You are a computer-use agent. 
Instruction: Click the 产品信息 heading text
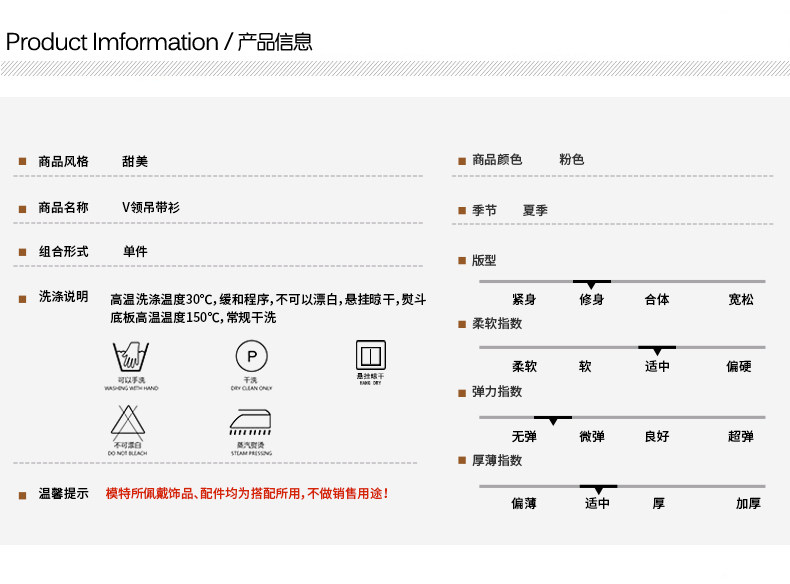tap(275, 42)
